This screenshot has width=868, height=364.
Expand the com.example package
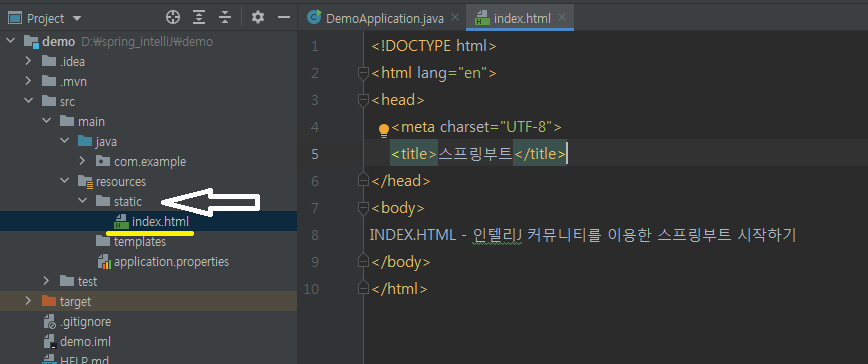point(82,162)
